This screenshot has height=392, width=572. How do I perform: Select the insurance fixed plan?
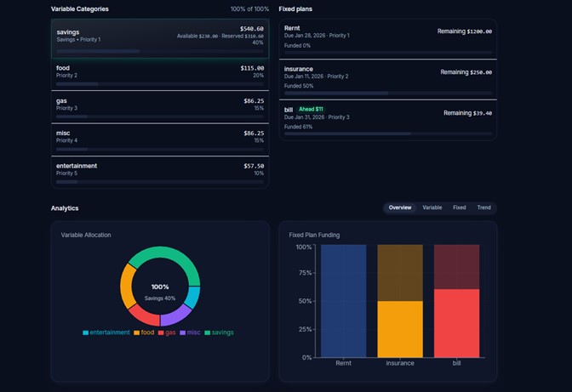click(x=387, y=78)
